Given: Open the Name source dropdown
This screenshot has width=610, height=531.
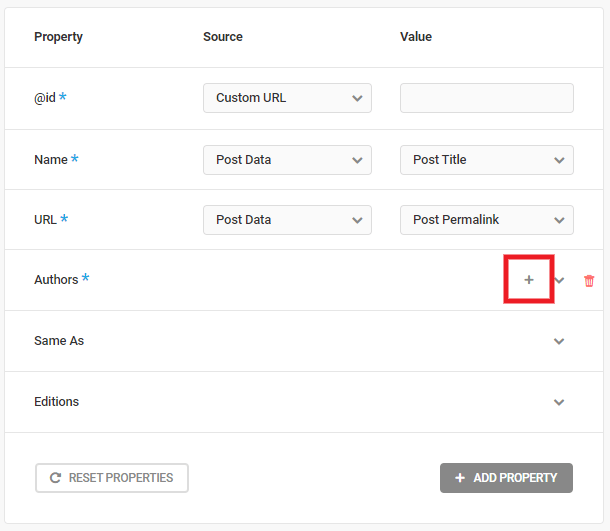Looking at the screenshot, I should (x=287, y=160).
